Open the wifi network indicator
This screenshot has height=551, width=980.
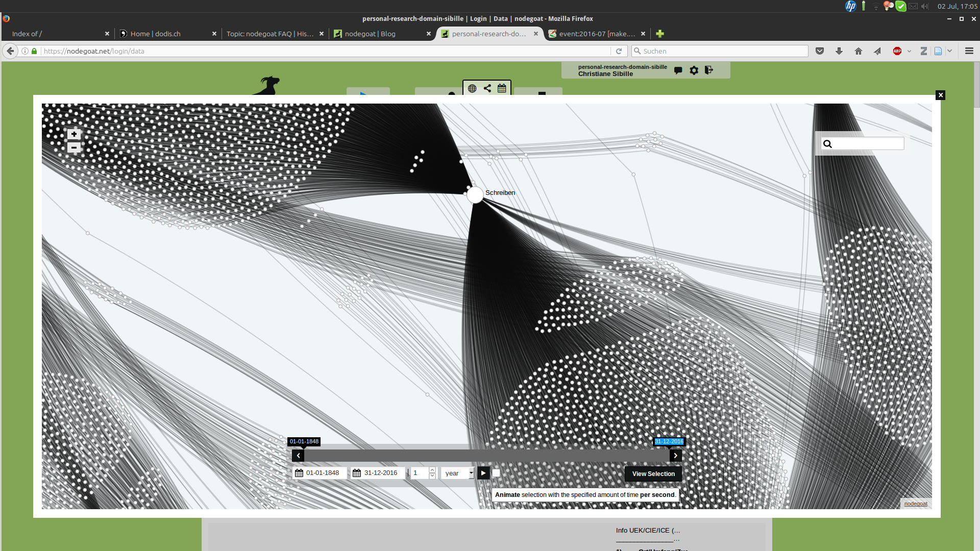tap(876, 6)
